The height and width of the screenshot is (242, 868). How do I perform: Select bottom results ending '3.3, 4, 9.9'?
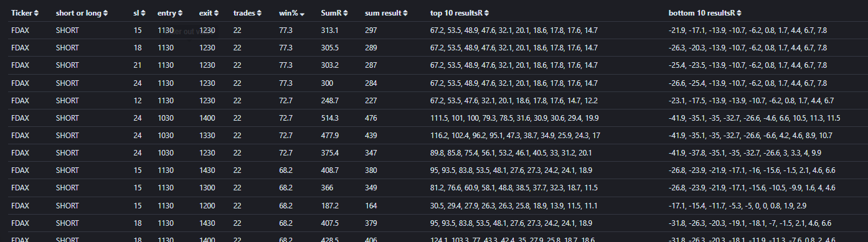pos(745,152)
